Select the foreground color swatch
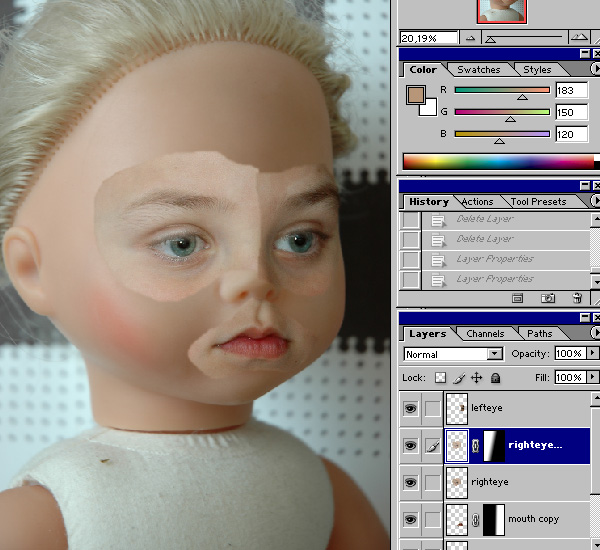The height and width of the screenshot is (550, 600). 416,95
